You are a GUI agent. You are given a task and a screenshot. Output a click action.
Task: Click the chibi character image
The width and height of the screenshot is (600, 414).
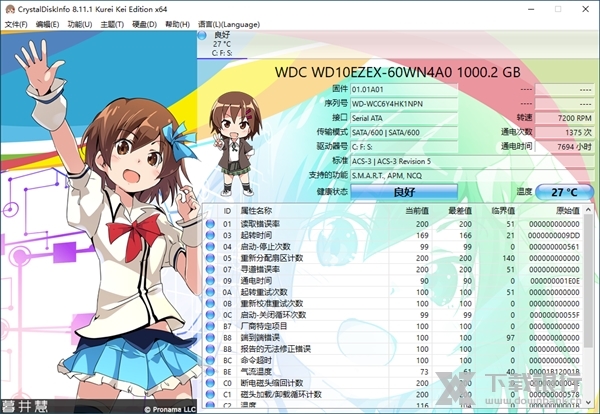(x=234, y=143)
